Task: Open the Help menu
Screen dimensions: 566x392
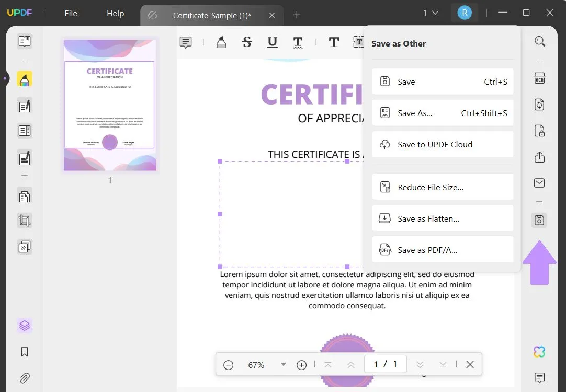Action: 115,14
